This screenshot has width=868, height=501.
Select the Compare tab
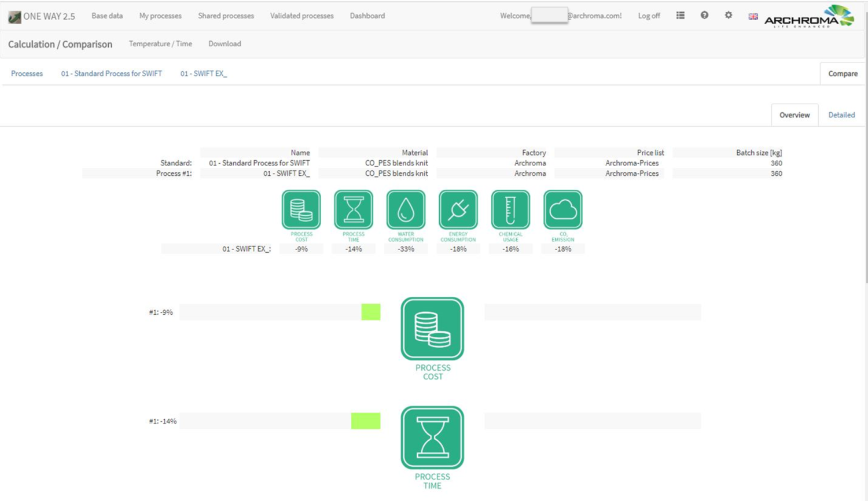[843, 73]
